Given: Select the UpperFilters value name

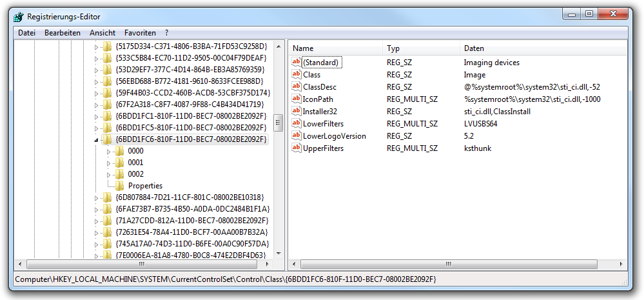Looking at the screenshot, I should [323, 148].
